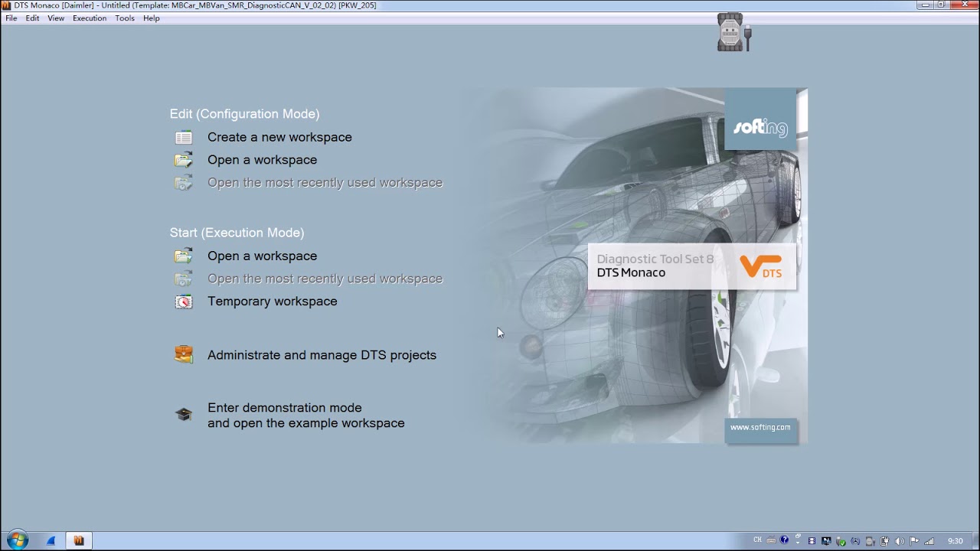Click the filmstrip tray icon
Viewport: 980px width, 551px height.
coord(812,541)
